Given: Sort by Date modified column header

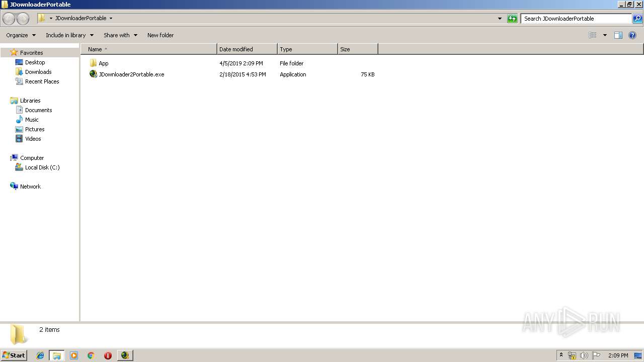Looking at the screenshot, I should click(x=247, y=49).
